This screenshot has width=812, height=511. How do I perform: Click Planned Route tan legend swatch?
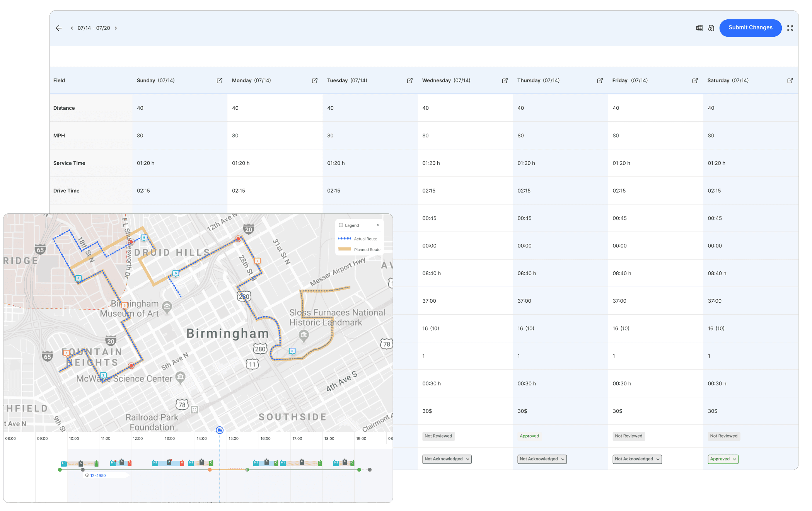coord(345,249)
